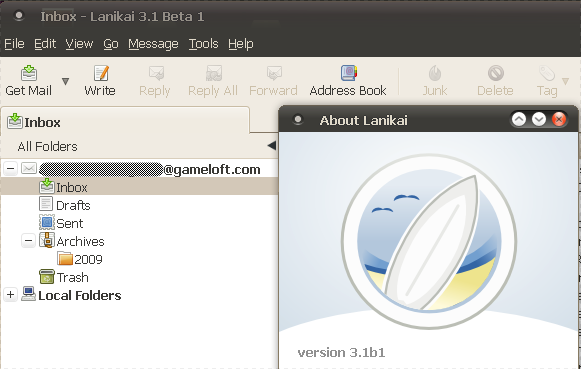
Task: Open the Message menu
Action: pos(153,44)
